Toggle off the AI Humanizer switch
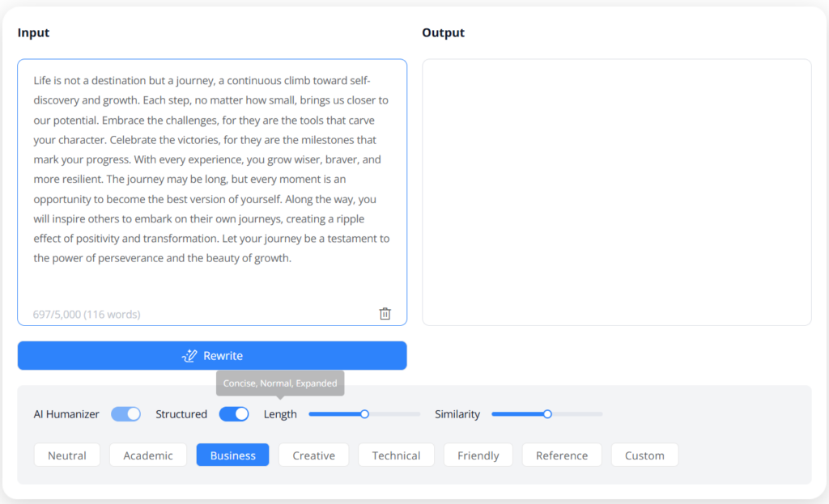Screen dimensions: 829x504 [x=125, y=413]
